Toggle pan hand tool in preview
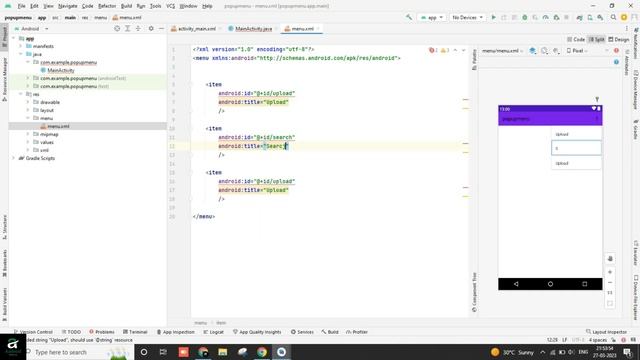Screen dimensions: 640x360 (x=610, y=259)
